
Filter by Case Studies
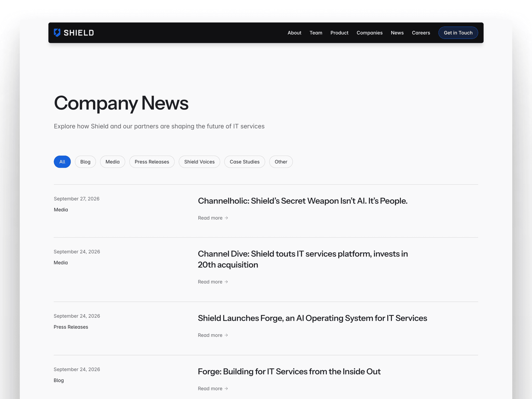[244, 162]
